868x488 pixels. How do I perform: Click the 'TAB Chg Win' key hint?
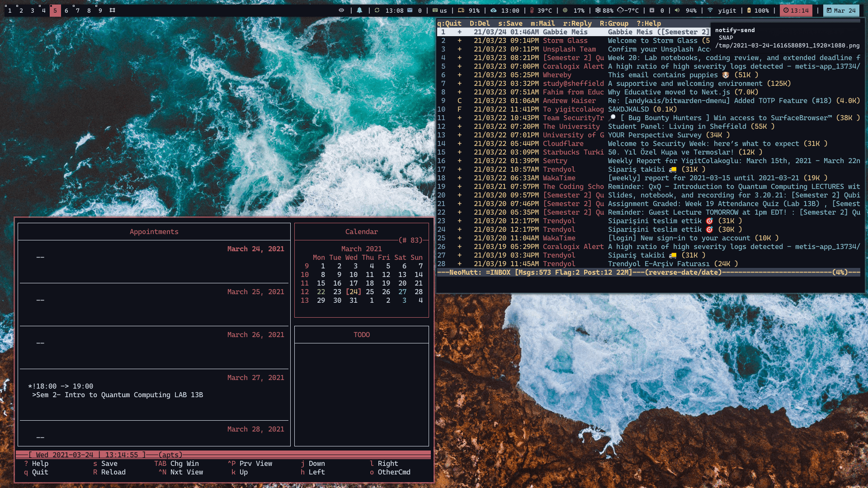click(177, 464)
